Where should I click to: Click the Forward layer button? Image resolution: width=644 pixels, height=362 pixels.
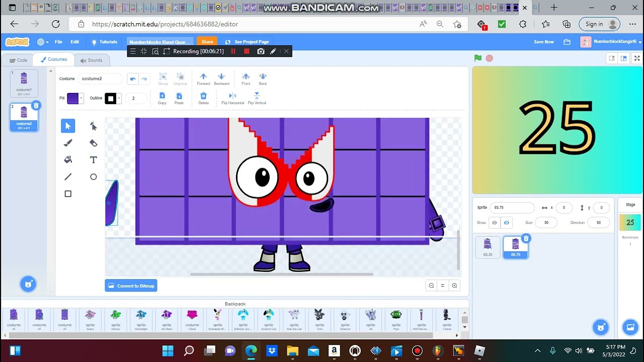click(203, 79)
